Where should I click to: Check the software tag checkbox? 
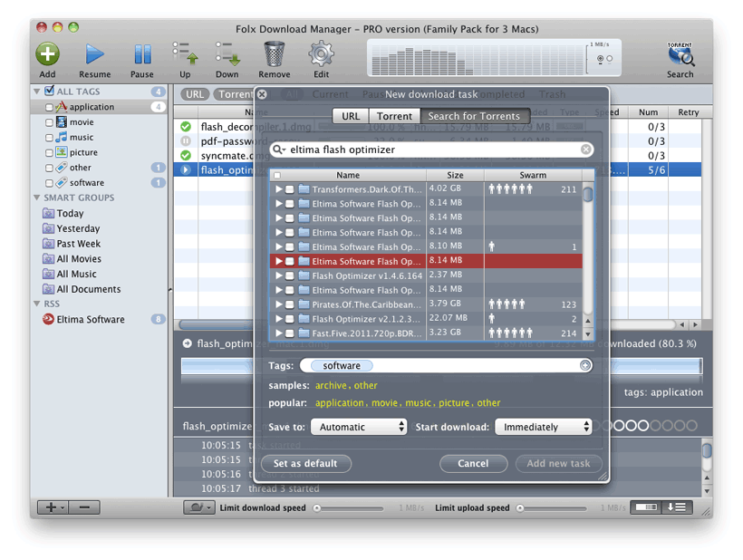point(49,183)
